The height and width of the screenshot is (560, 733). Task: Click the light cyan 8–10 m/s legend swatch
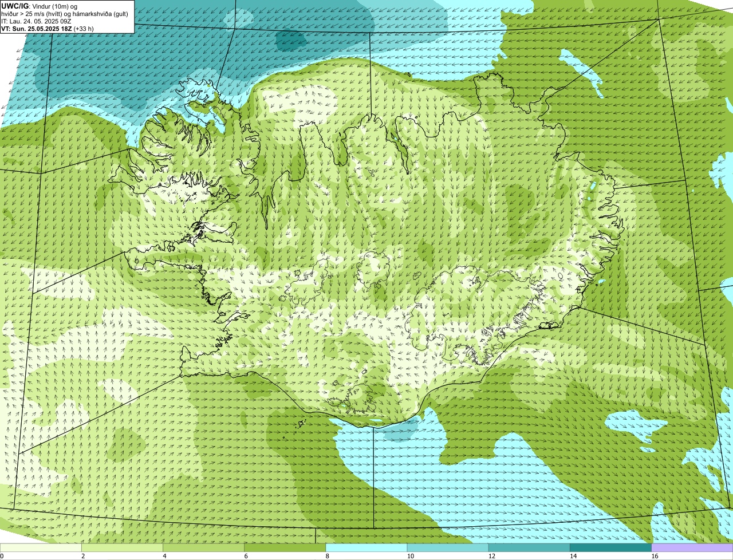pos(366,548)
